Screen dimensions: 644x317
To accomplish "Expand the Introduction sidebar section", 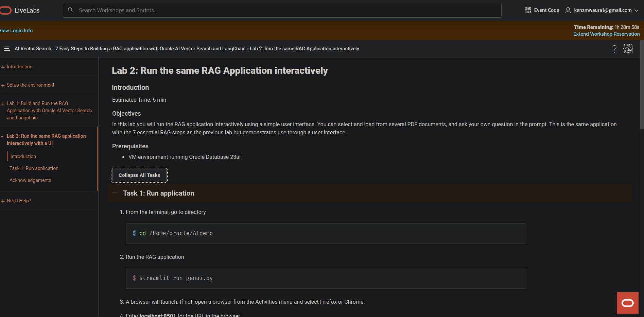I will [3, 67].
